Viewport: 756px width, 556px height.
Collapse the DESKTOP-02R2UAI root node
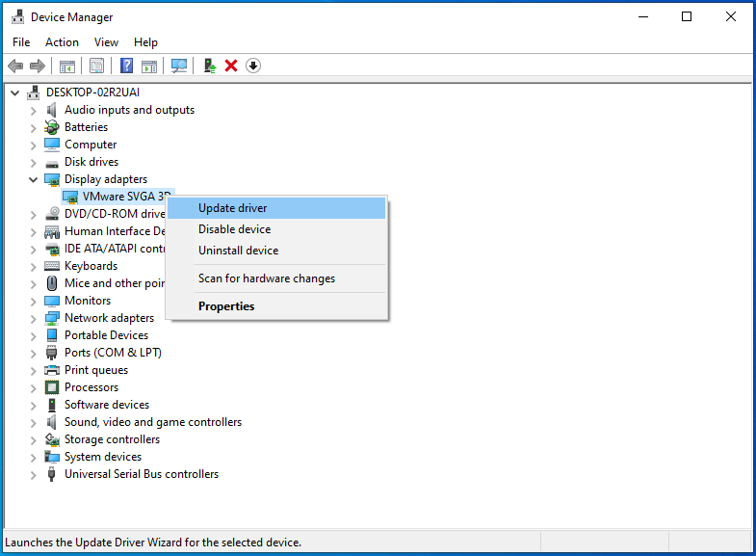(x=15, y=93)
